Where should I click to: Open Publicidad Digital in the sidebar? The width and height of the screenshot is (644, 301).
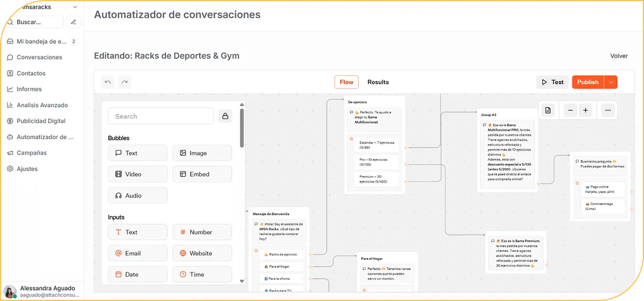pos(41,121)
